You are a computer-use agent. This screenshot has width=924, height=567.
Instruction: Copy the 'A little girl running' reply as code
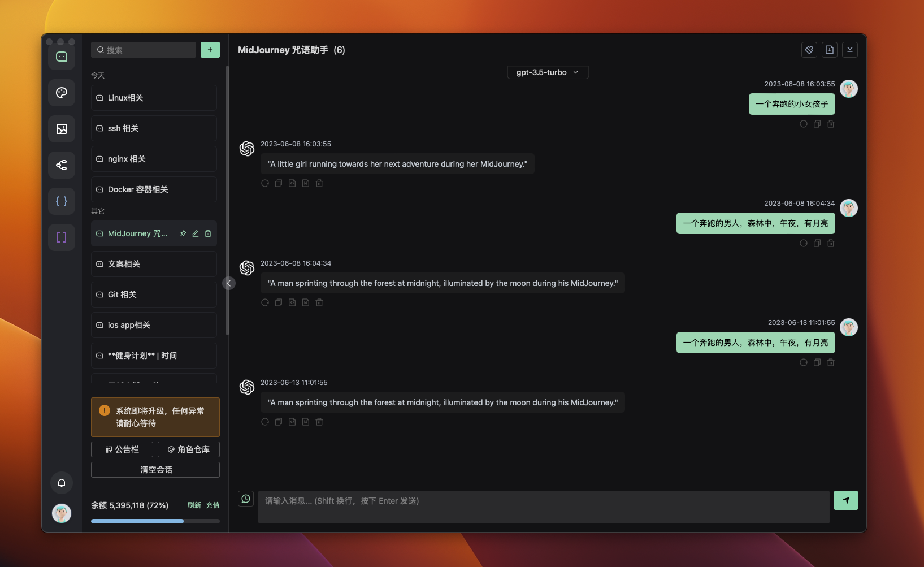click(292, 183)
